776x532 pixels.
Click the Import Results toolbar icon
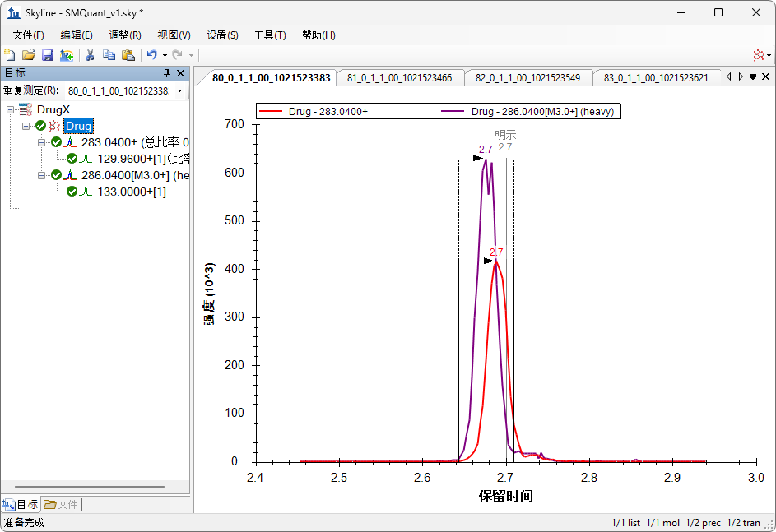pos(67,55)
